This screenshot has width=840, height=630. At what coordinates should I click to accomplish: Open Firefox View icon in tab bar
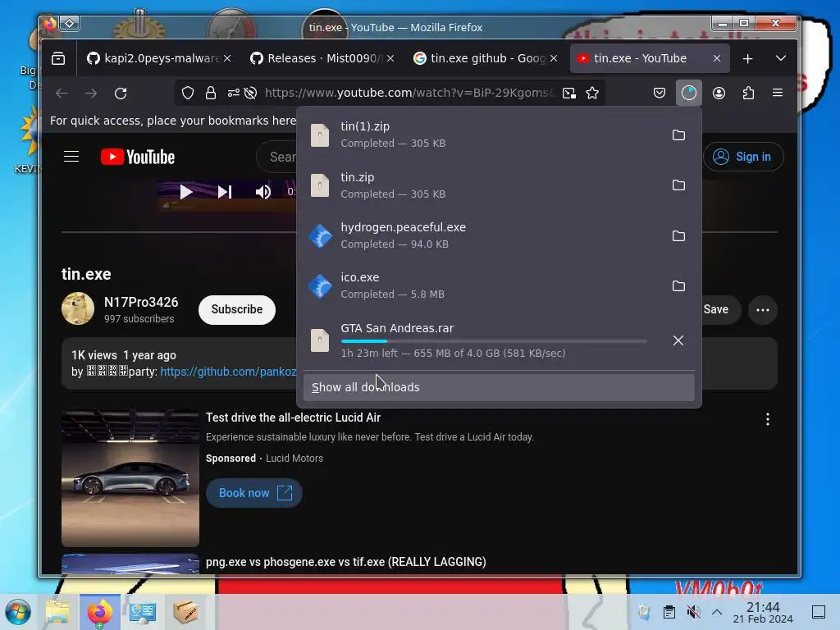click(x=58, y=58)
